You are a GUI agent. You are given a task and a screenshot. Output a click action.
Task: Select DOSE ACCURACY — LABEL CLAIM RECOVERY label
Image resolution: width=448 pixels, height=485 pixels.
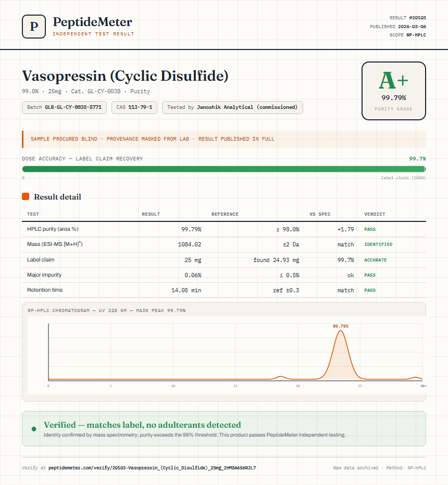click(x=82, y=159)
